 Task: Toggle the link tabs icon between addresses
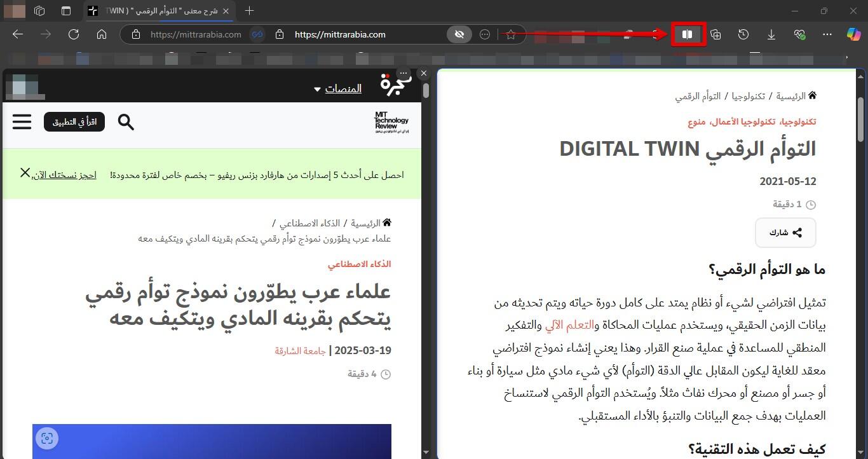[257, 34]
